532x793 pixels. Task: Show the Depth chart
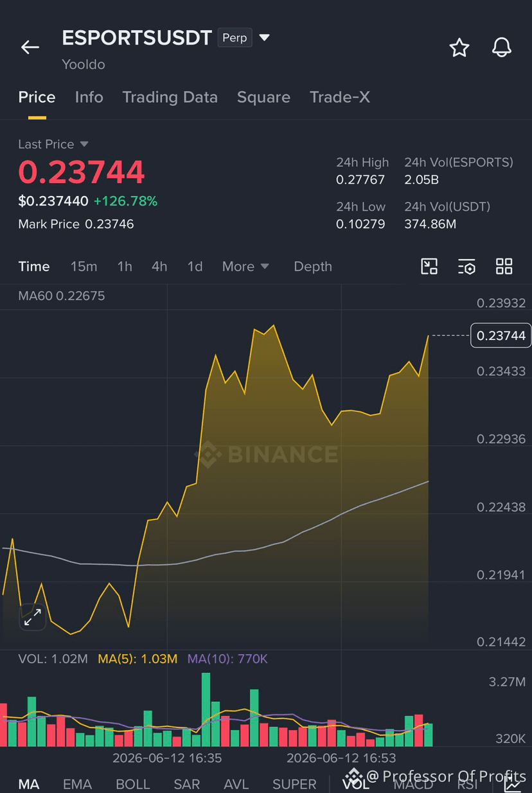[313, 267]
